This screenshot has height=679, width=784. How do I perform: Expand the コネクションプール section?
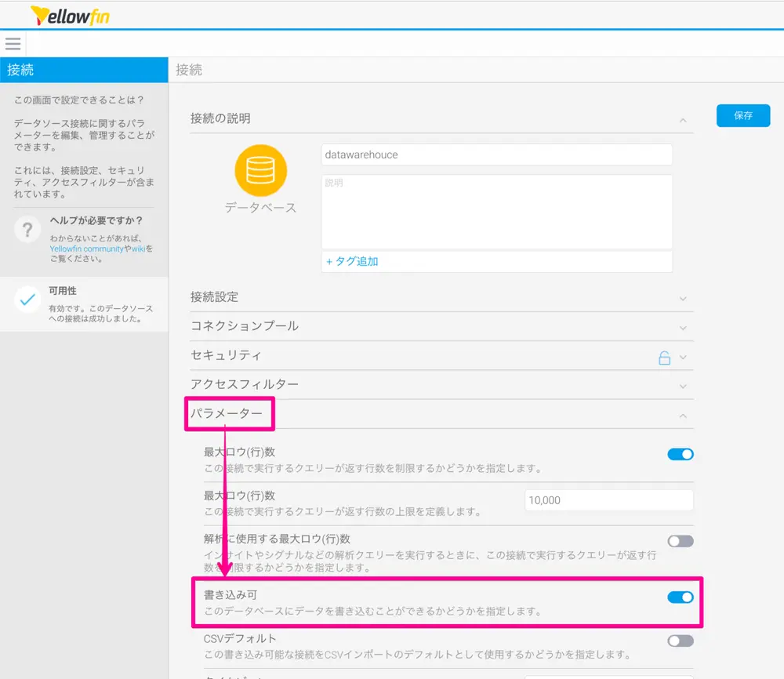(x=683, y=328)
